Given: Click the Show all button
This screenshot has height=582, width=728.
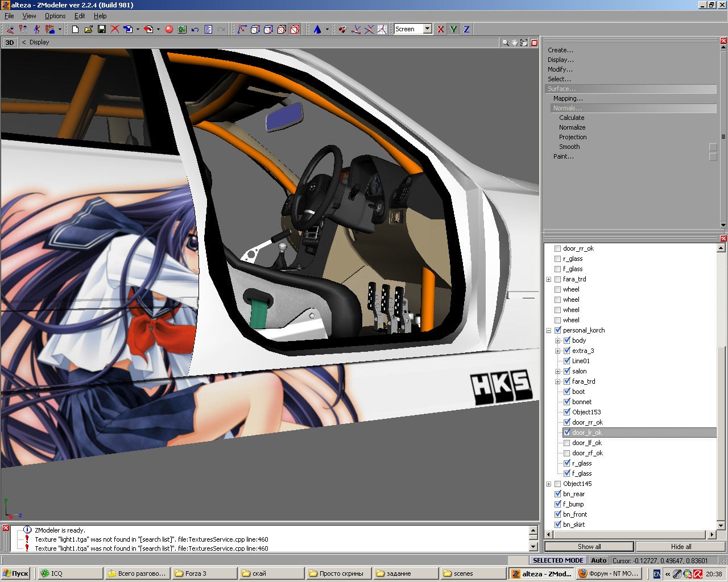Looking at the screenshot, I should 589,547.
